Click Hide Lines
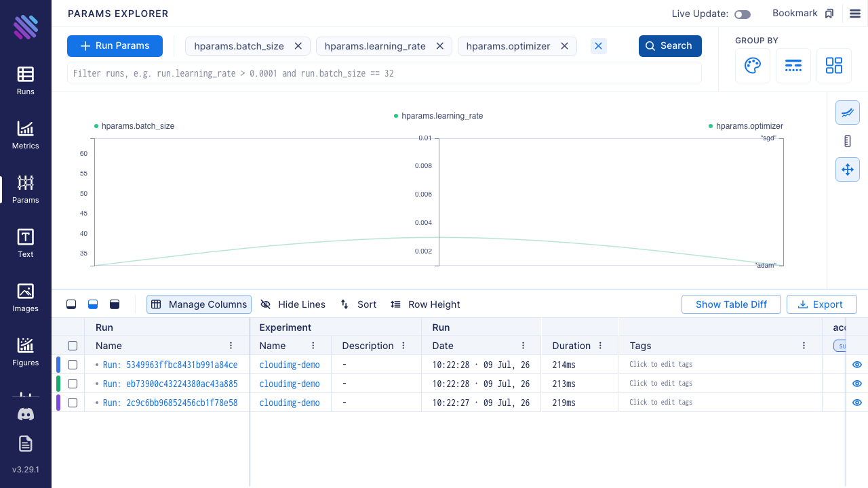This screenshot has width=868, height=488. tap(293, 304)
